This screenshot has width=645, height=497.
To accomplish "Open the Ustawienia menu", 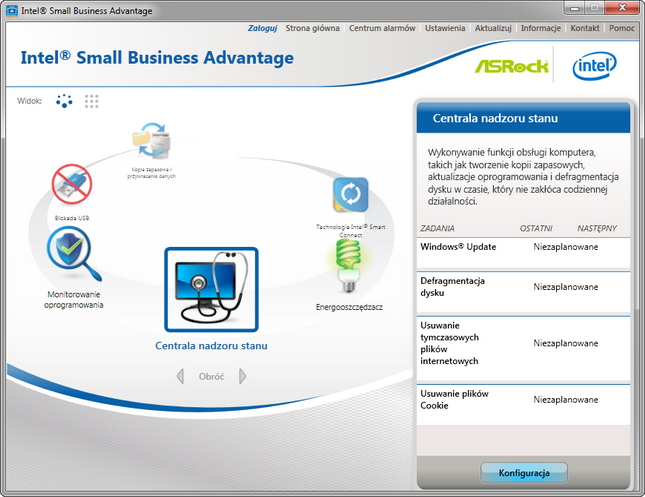I will pos(445,28).
